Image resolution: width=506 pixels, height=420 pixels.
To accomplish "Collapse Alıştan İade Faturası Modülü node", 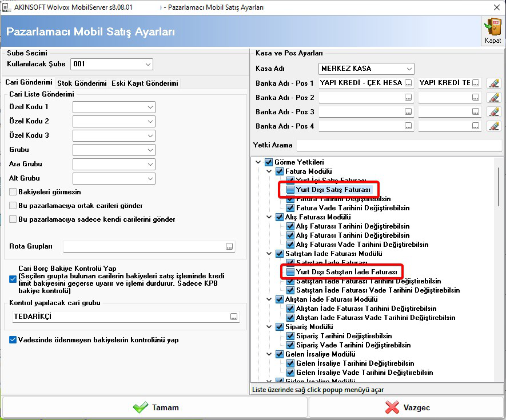I will 269,299.
